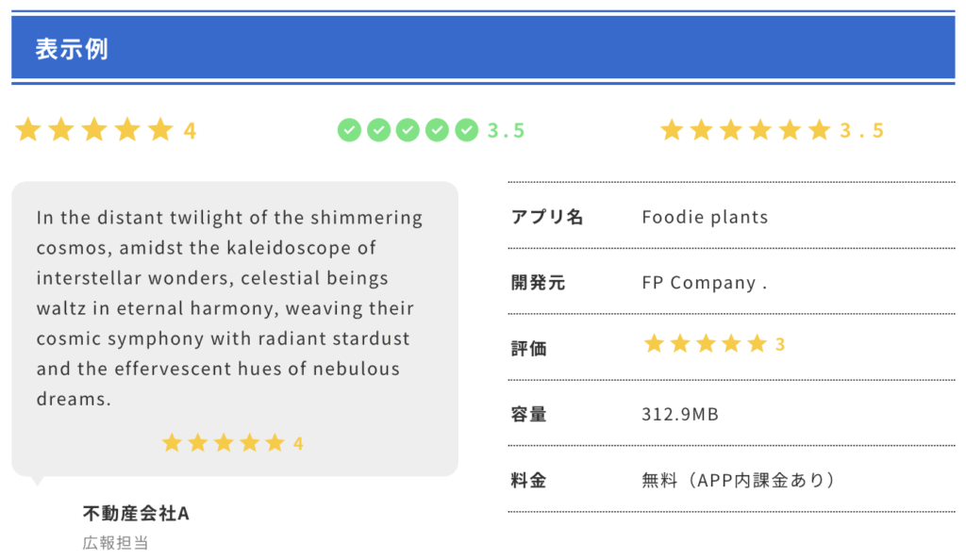
Task: Select the last green check circle
Action: [x=466, y=130]
